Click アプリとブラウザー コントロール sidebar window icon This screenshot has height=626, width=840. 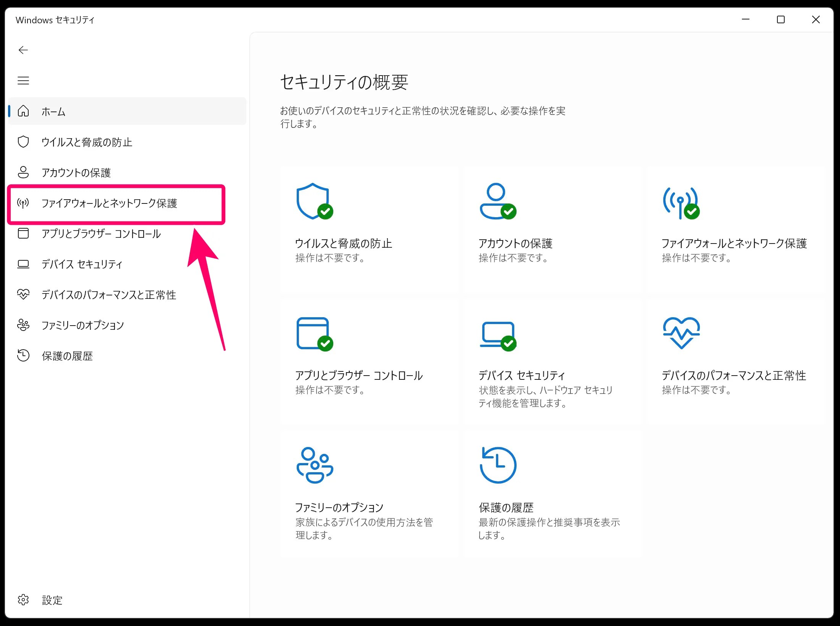coord(23,233)
